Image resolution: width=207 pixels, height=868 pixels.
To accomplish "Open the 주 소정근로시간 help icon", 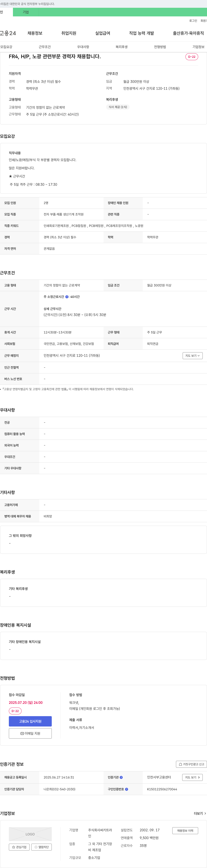I will click(x=67, y=297).
